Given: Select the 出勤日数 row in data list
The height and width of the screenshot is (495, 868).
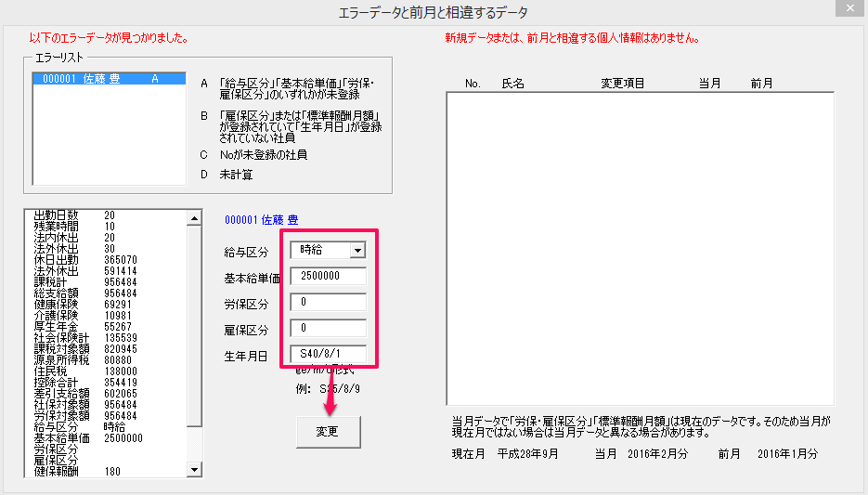Looking at the screenshot, I should tap(82, 215).
